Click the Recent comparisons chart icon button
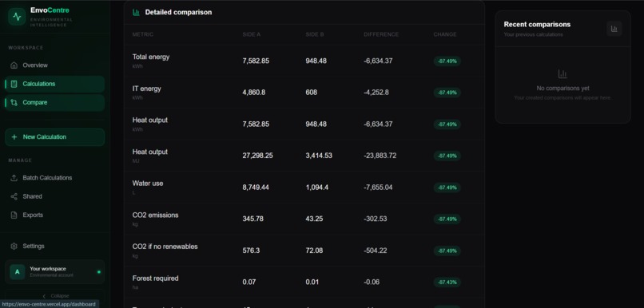The image size is (644, 308). [614, 29]
